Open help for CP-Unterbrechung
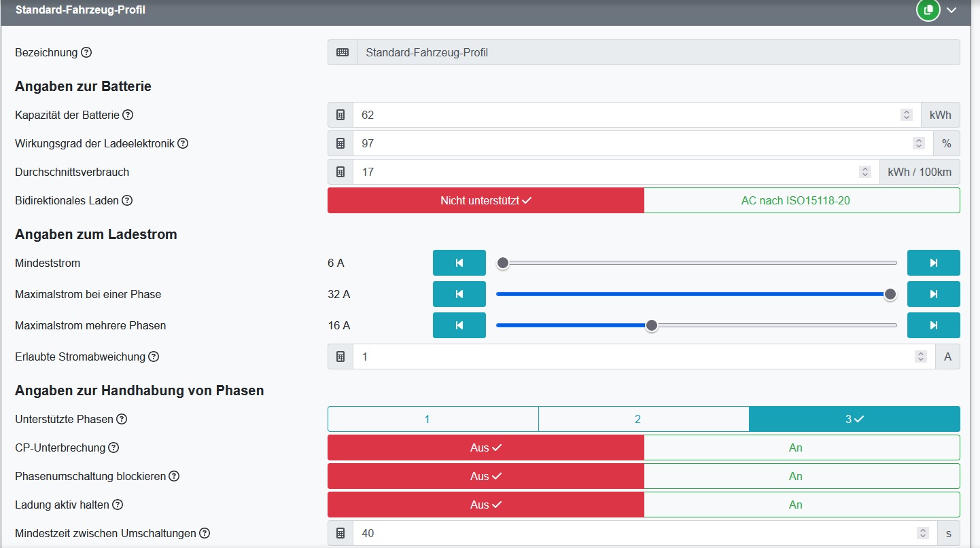The height and width of the screenshot is (548, 980). pos(113,447)
